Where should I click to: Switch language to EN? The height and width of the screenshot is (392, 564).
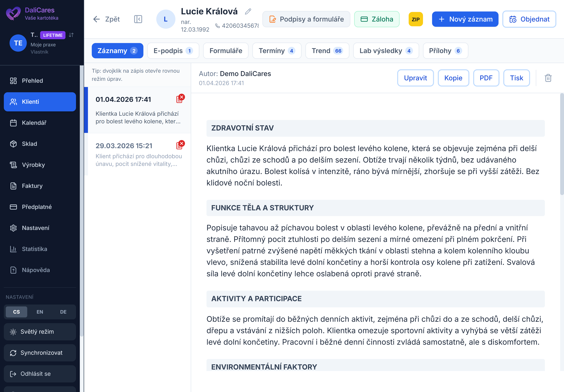40,312
